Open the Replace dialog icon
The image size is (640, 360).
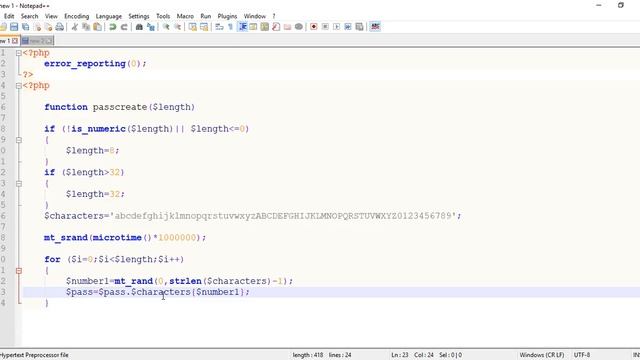point(151,27)
